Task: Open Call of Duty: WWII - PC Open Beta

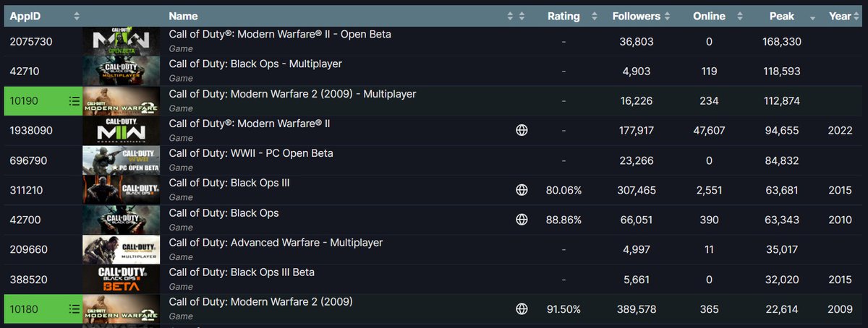Action: [250, 153]
